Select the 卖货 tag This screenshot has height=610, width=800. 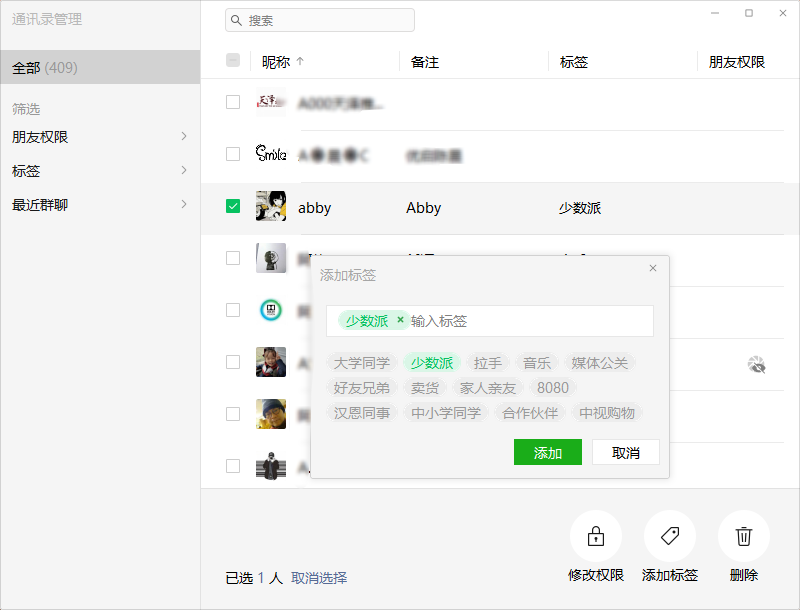[x=425, y=388]
